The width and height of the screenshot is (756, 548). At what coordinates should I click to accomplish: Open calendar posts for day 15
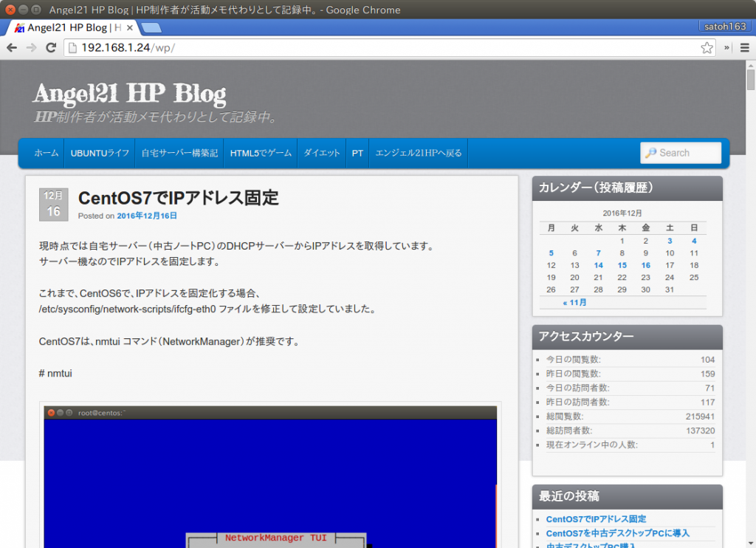[x=622, y=265]
